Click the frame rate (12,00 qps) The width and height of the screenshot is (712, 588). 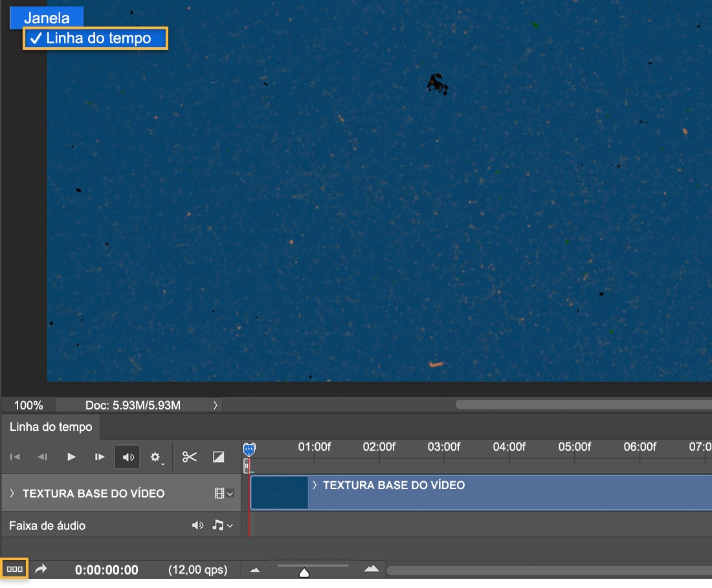click(198, 570)
